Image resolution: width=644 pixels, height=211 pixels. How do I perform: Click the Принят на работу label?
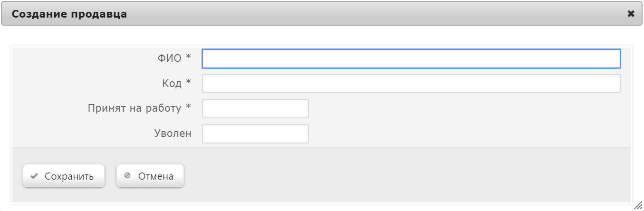(x=135, y=108)
